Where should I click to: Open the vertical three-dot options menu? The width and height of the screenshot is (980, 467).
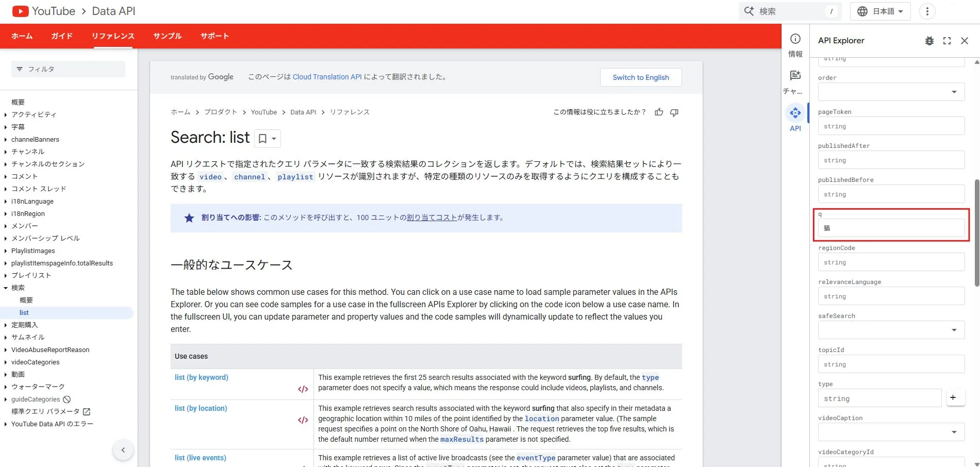(x=927, y=11)
